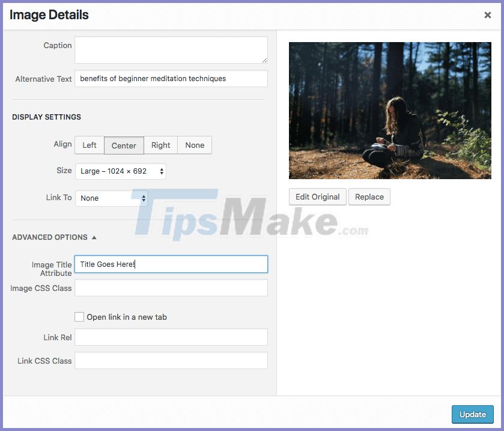Click the Display Settings section heading
This screenshot has height=431, width=504.
click(x=46, y=117)
